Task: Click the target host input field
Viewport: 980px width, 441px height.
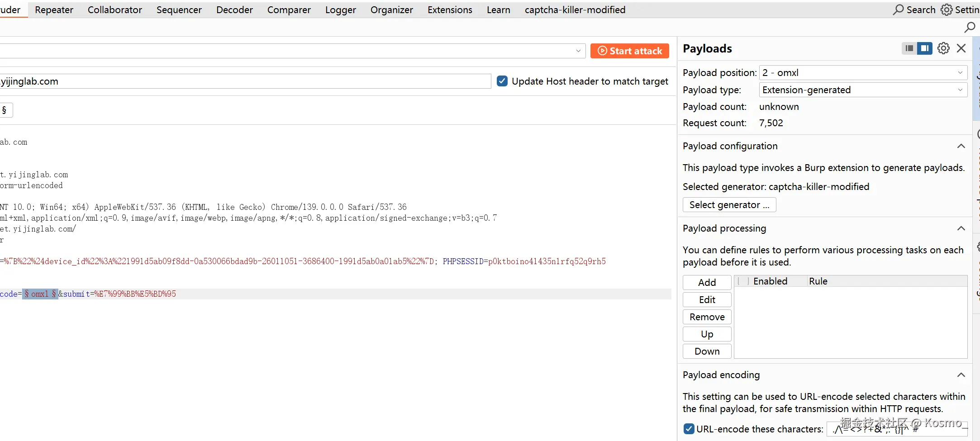Action: tap(244, 81)
